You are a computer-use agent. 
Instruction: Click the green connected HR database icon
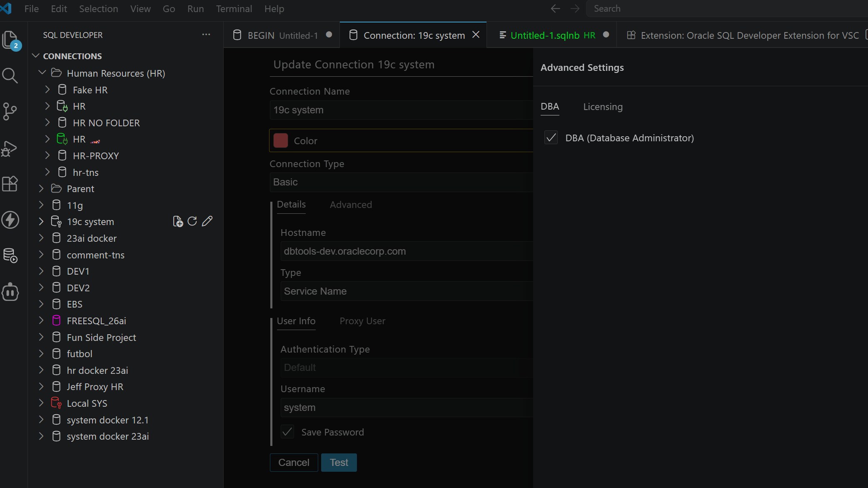click(x=62, y=139)
